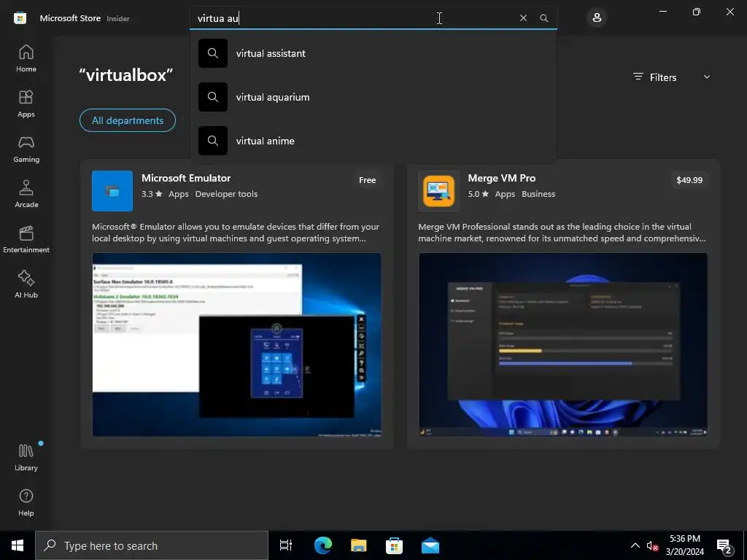Open the Arcade section
The image size is (747, 560).
tap(26, 194)
